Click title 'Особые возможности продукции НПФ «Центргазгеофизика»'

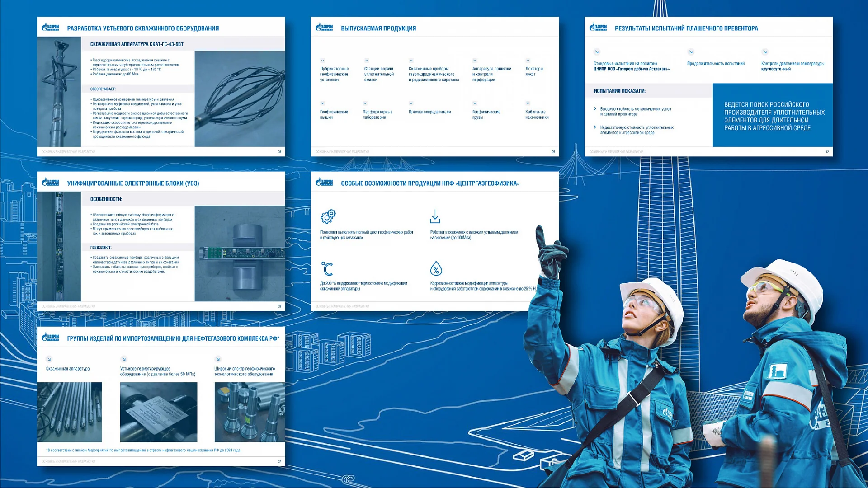(430, 183)
